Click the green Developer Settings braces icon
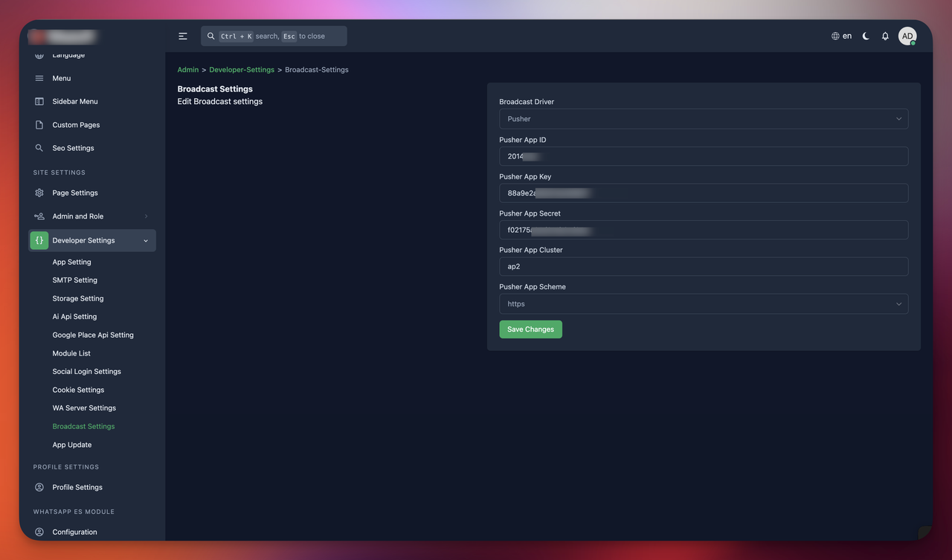 [39, 240]
